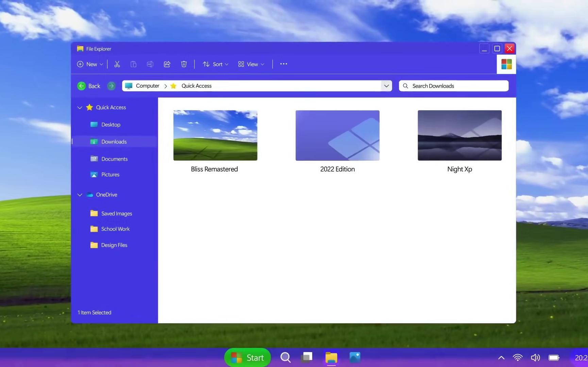
Task: Click the Forward arrow button
Action: click(111, 86)
